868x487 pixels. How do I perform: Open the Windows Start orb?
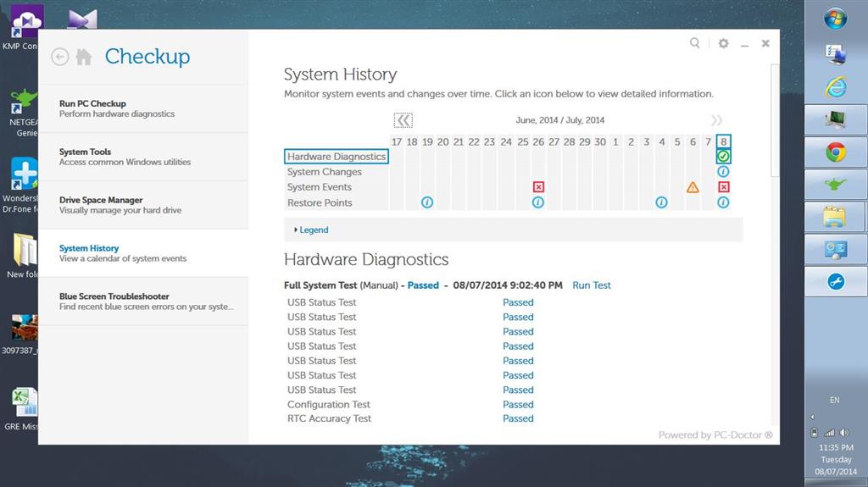click(x=835, y=19)
